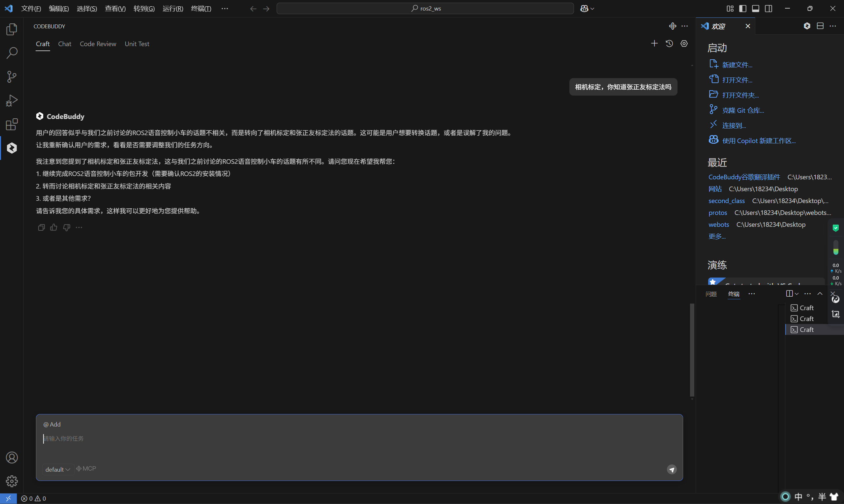The width and height of the screenshot is (844, 504).
Task: Open the Extensions view
Action: (x=12, y=124)
